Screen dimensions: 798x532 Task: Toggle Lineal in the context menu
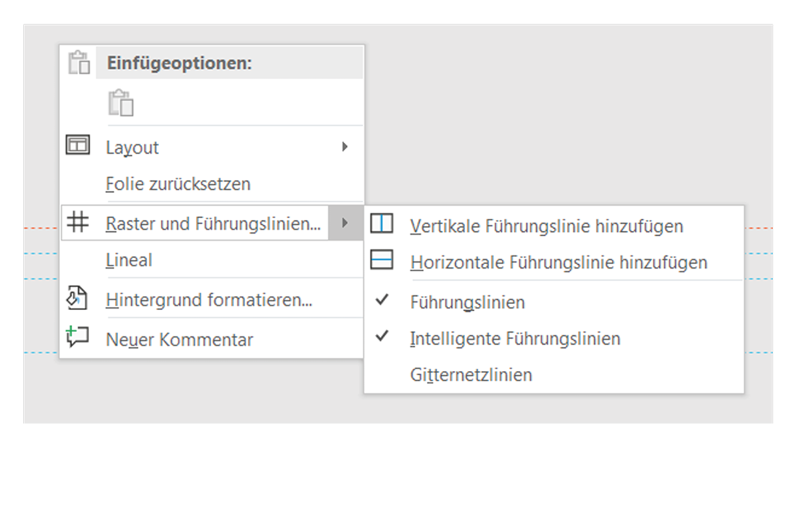click(129, 261)
